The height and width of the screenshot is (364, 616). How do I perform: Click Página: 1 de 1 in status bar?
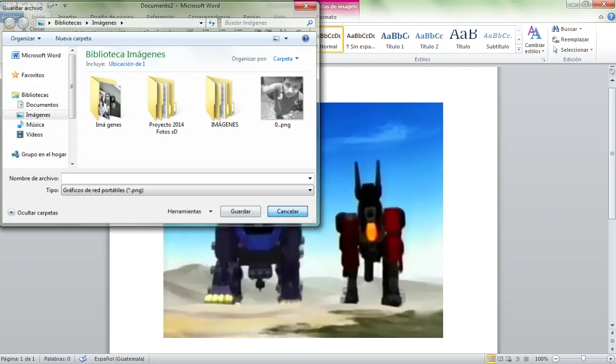tap(18, 359)
